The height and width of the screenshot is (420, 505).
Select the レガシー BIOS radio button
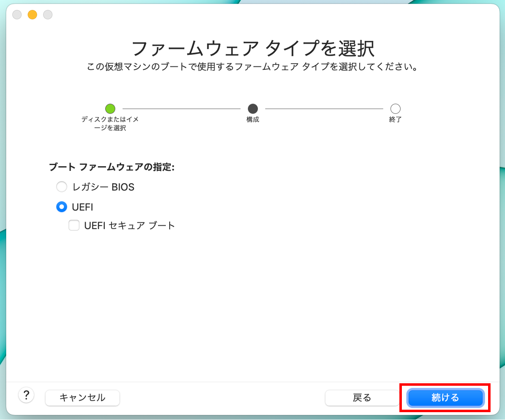[61, 187]
